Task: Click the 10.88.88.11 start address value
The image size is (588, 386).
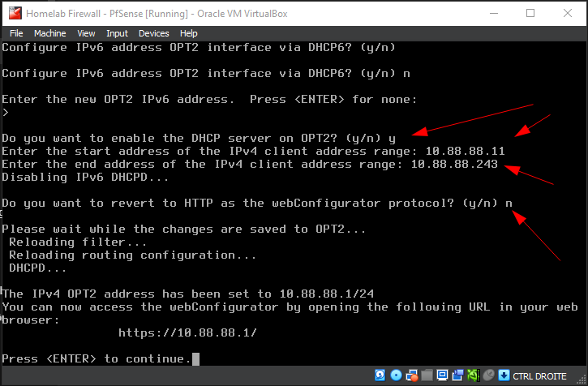Action: click(465, 151)
